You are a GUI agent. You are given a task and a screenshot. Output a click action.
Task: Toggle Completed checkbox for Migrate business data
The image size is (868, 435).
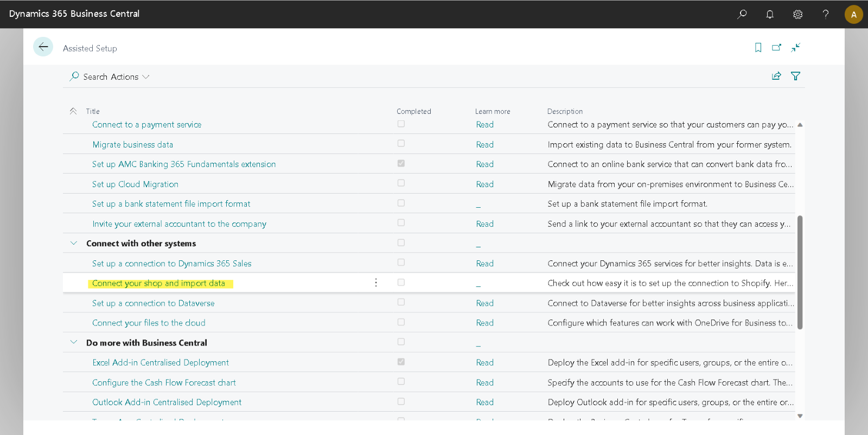pyautogui.click(x=401, y=144)
